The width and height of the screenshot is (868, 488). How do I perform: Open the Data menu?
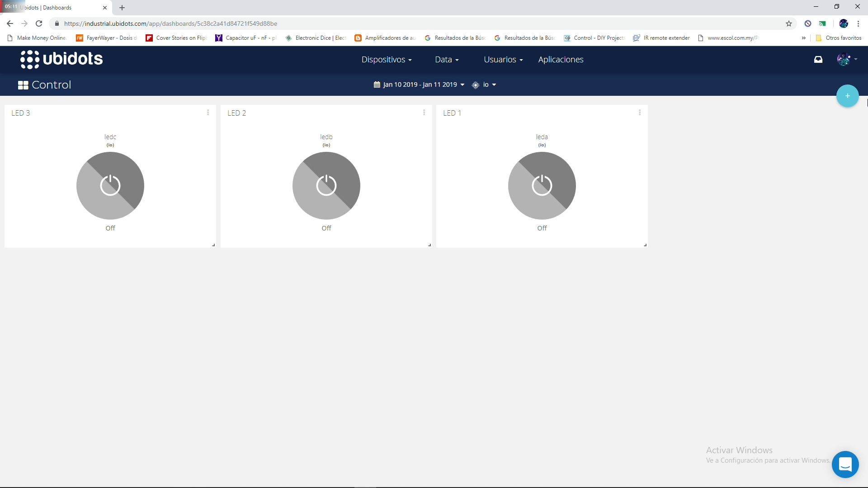447,60
